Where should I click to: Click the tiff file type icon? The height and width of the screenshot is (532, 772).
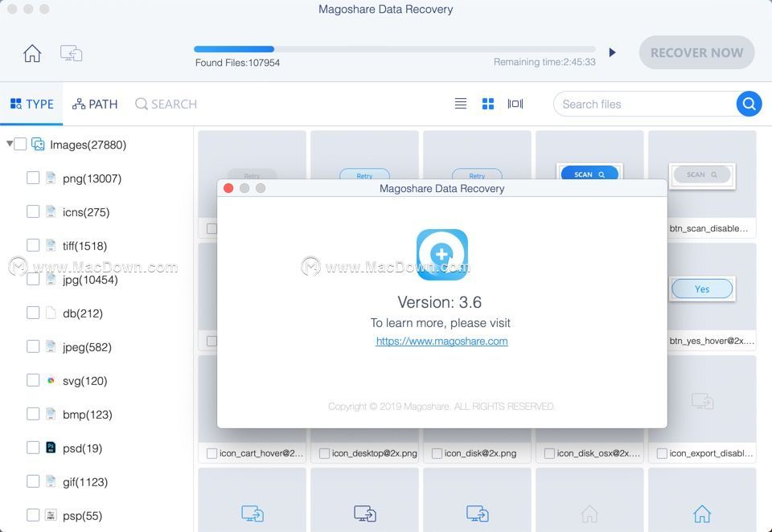51,245
